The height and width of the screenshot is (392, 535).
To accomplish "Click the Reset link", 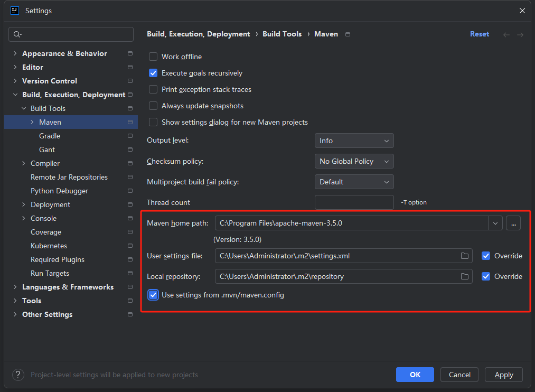I will click(480, 34).
